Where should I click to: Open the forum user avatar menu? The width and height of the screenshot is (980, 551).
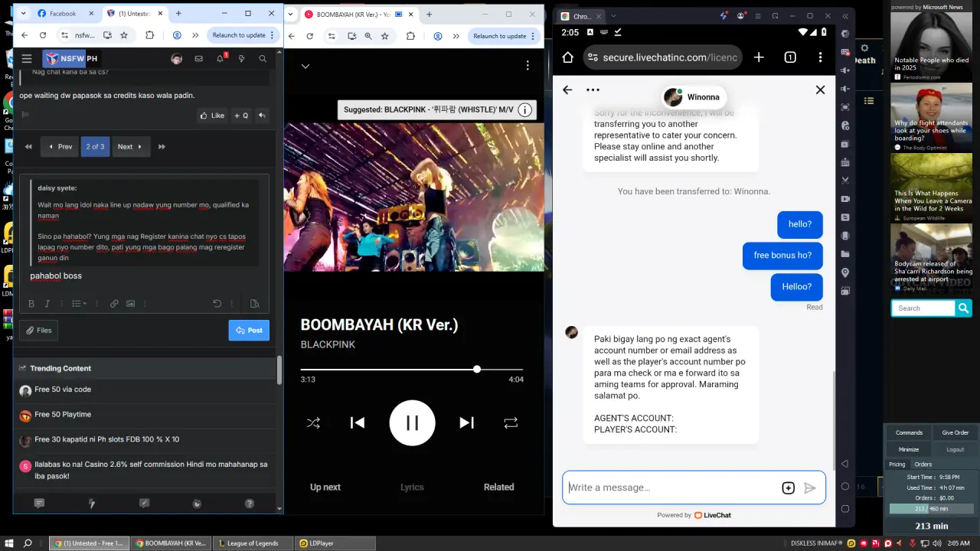coord(176,59)
